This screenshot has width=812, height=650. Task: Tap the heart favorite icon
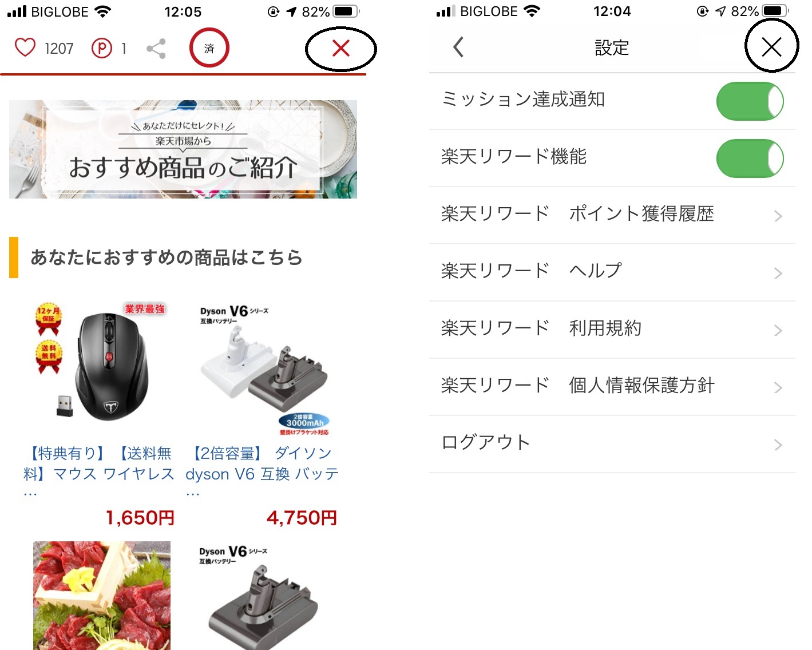tap(25, 48)
